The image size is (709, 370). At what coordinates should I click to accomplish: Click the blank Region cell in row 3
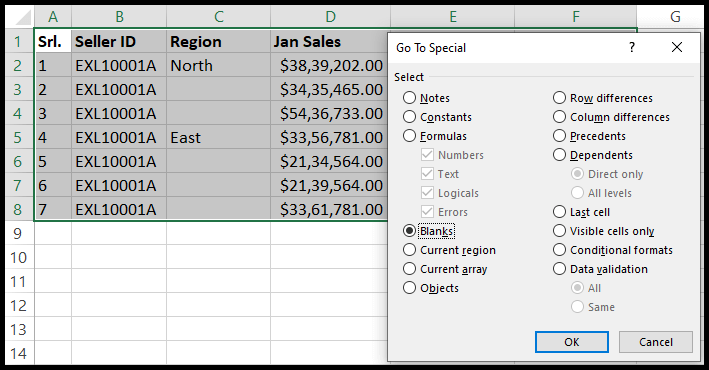218,90
